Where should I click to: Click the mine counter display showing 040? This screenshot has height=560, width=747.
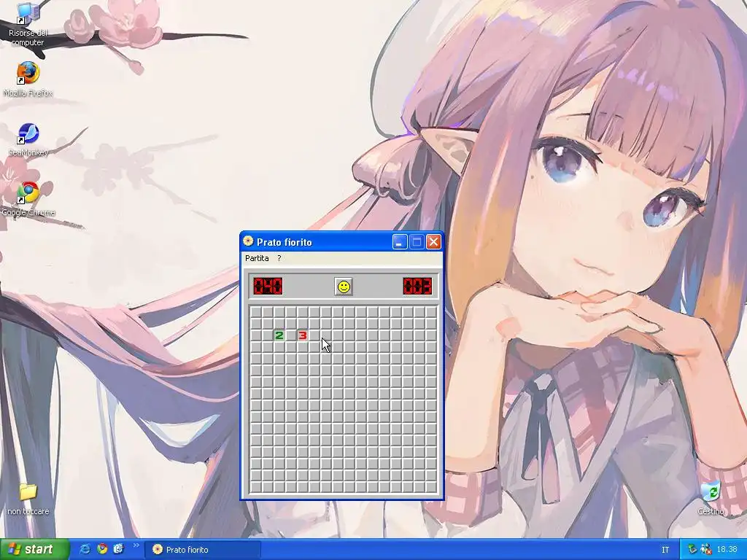point(268,286)
